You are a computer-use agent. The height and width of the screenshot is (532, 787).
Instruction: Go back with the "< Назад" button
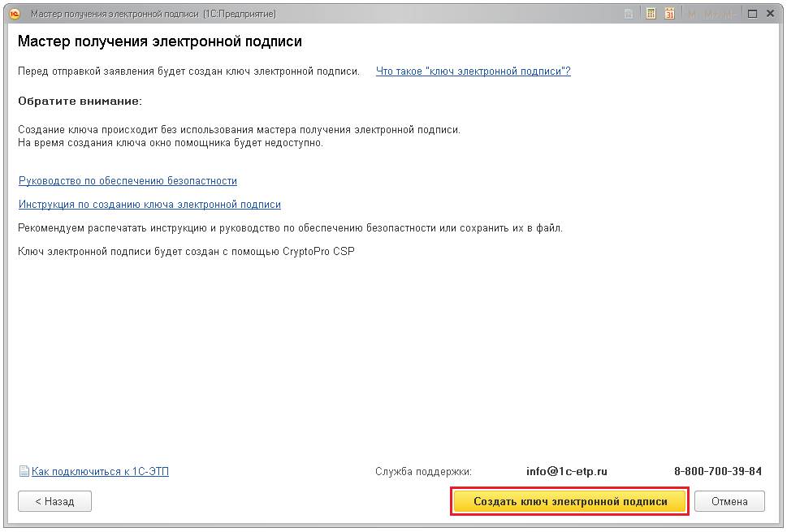(54, 501)
